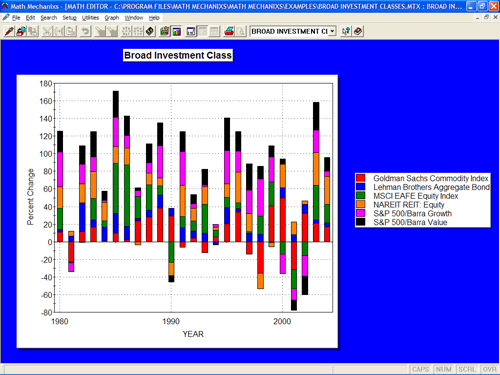Open the Graph menu
The image size is (500, 375).
(x=112, y=18)
